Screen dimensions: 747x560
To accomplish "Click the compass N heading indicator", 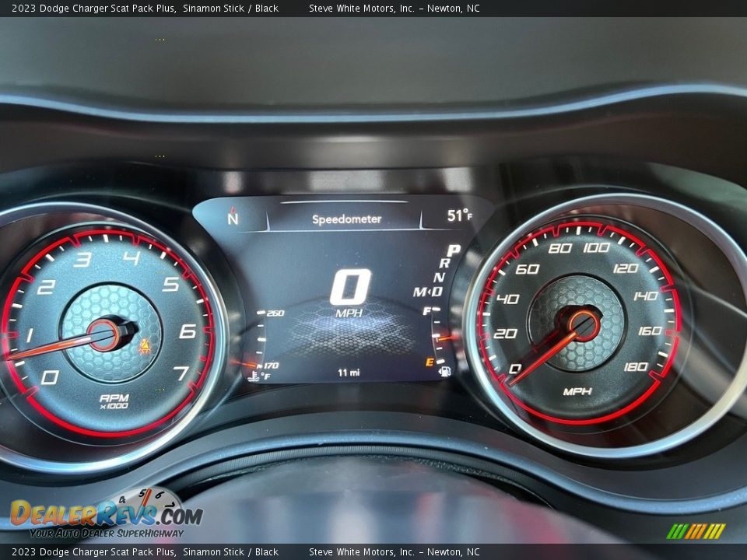I will tap(233, 217).
